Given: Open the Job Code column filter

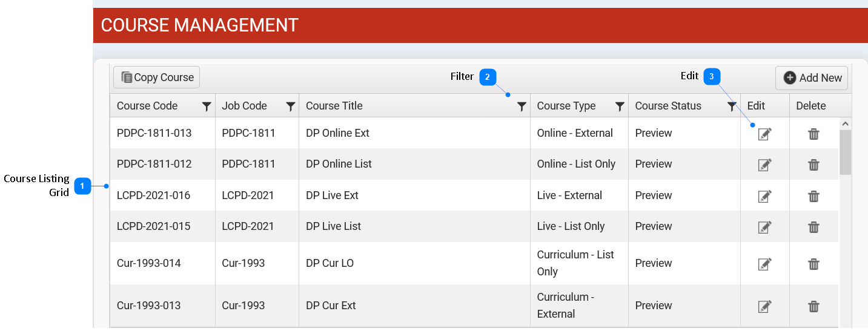Looking at the screenshot, I should click(291, 107).
